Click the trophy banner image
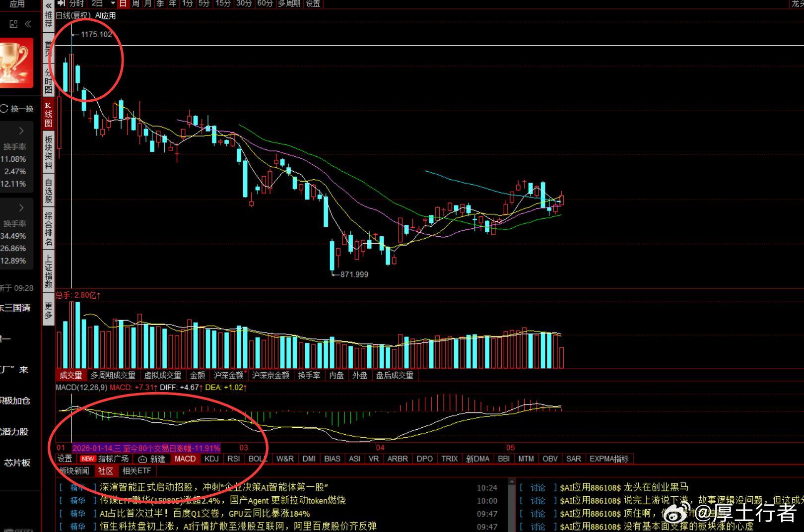The height and width of the screenshot is (532, 804). (16, 63)
